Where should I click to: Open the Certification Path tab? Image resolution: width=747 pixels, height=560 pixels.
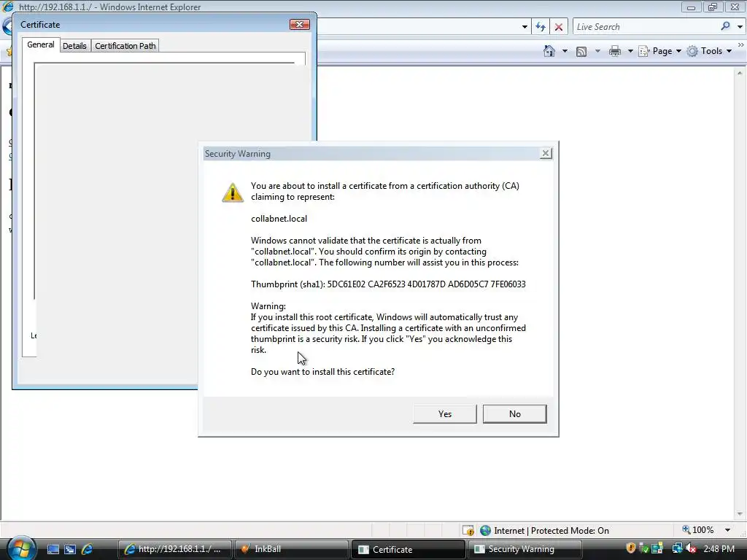125,46
